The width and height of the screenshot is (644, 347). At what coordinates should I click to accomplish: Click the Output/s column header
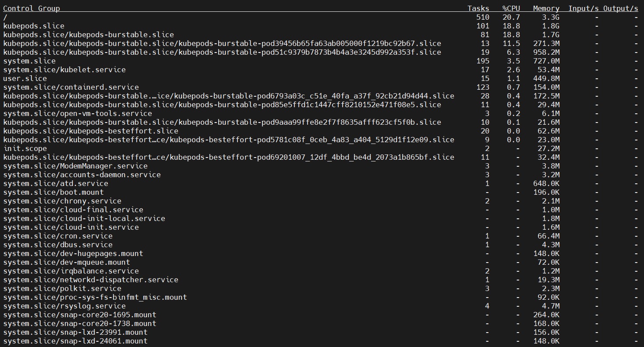click(620, 8)
